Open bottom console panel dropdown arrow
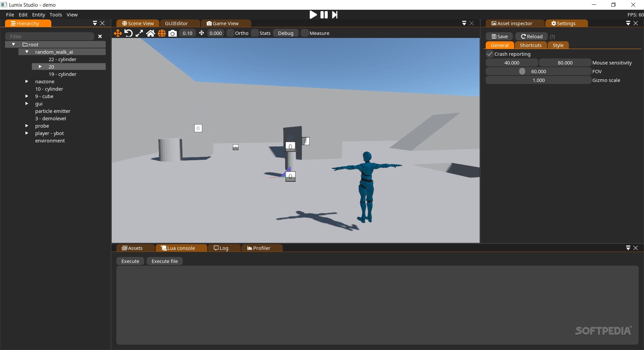The width and height of the screenshot is (644, 350). click(x=628, y=248)
